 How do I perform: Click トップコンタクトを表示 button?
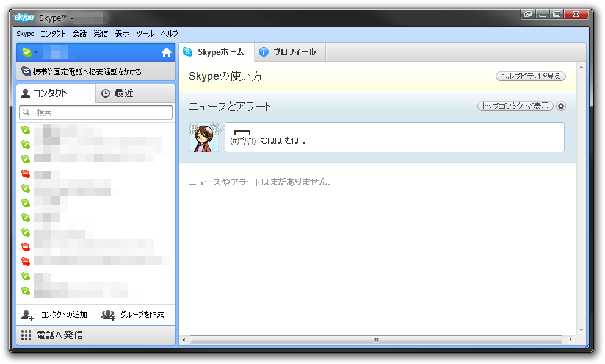pyautogui.click(x=515, y=106)
